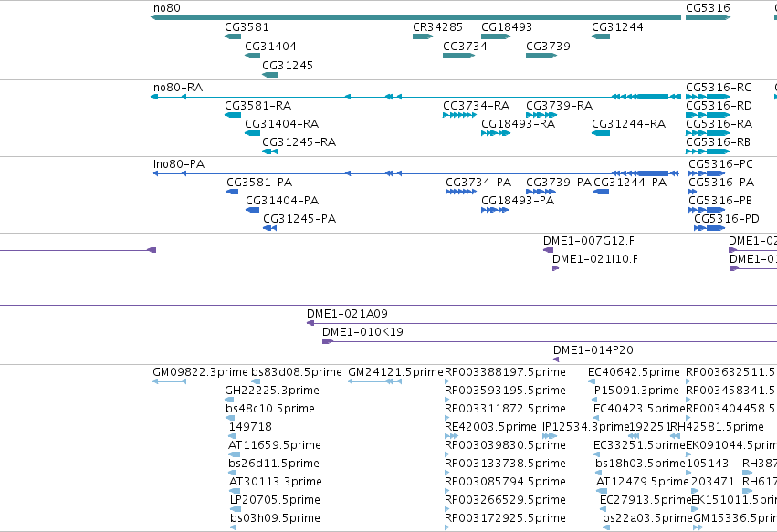The height and width of the screenshot is (532, 777).
Task: Select the bs83d08.5prime EST label
Action: coord(297,372)
